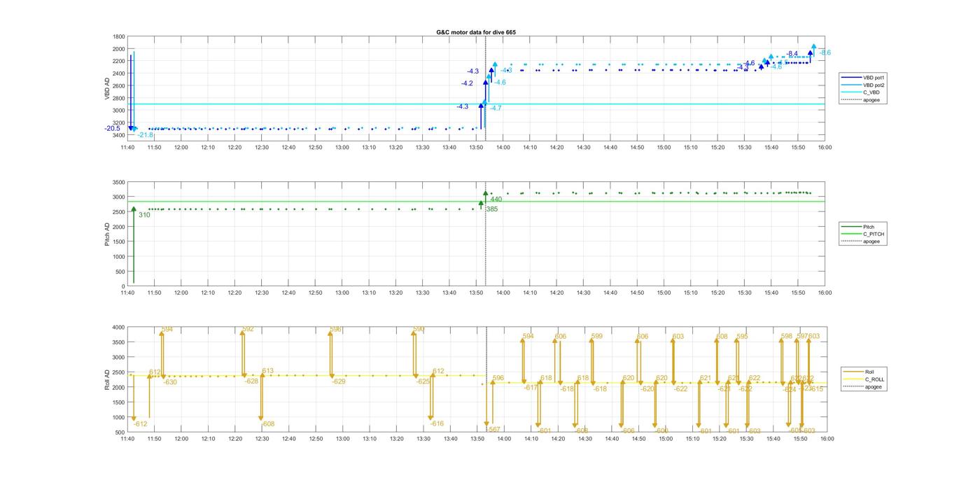Click the '13:00' tick under the Pitch plot
This screenshot has width=980, height=485.
point(342,293)
